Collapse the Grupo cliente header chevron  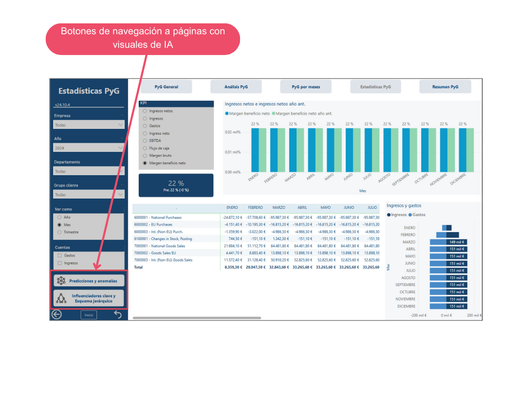coord(122,185)
